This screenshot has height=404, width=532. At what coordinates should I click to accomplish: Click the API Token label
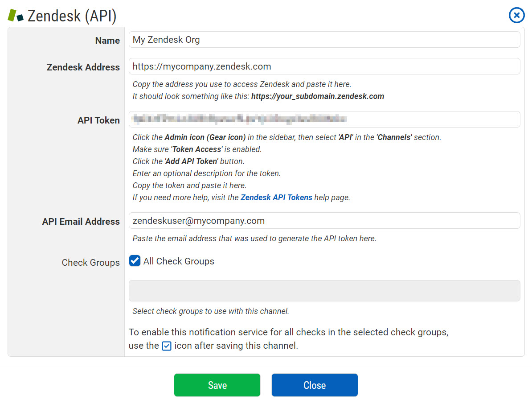[x=98, y=120]
